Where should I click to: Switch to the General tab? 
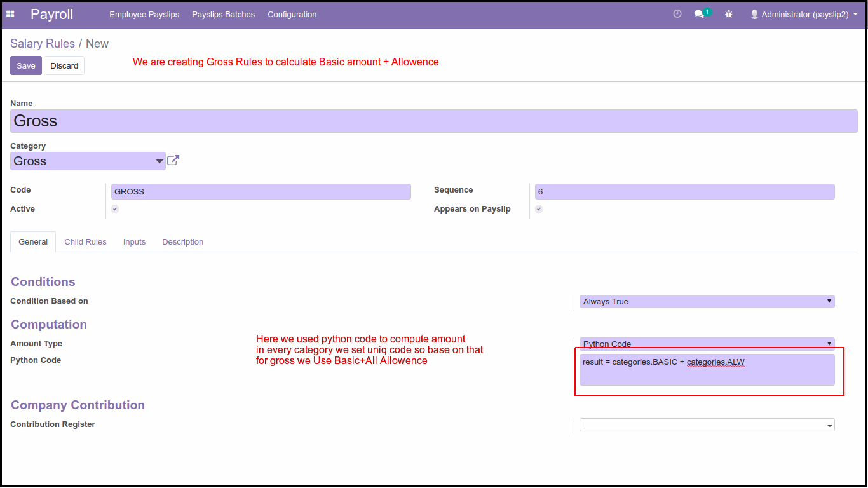click(x=33, y=242)
